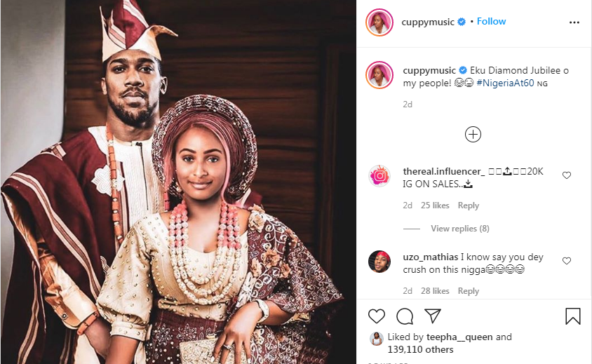Like the thereal.influencer_ comment
The image size is (592, 364).
point(567,175)
